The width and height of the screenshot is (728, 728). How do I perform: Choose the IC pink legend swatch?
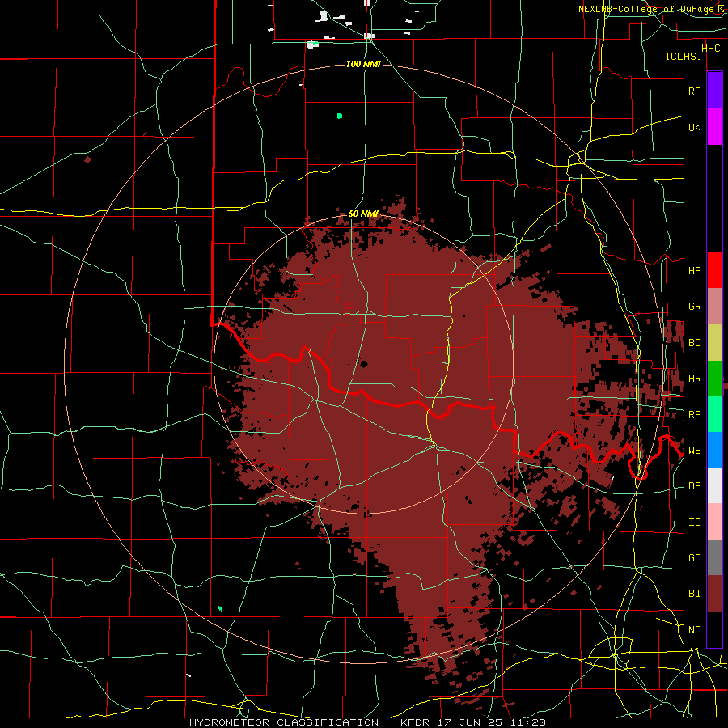click(714, 522)
